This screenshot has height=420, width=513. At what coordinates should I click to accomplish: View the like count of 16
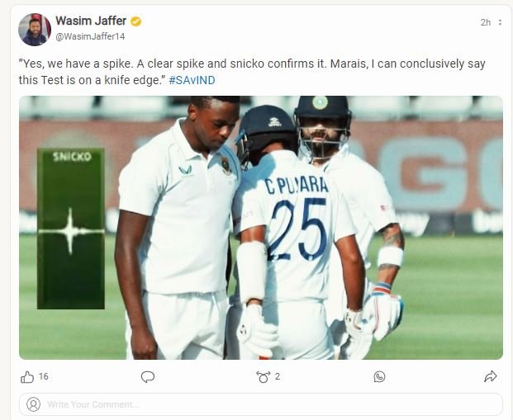pyautogui.click(x=44, y=376)
